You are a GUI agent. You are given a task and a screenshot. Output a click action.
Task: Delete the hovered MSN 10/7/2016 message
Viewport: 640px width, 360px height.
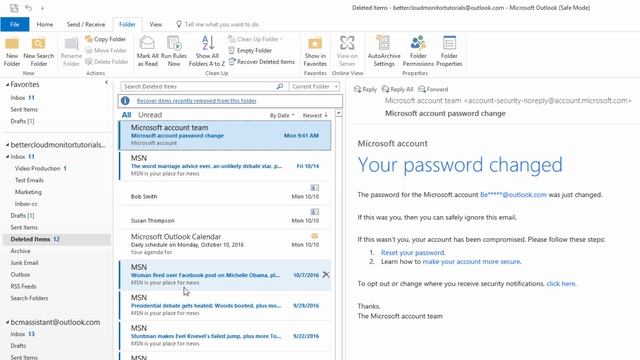click(326, 275)
